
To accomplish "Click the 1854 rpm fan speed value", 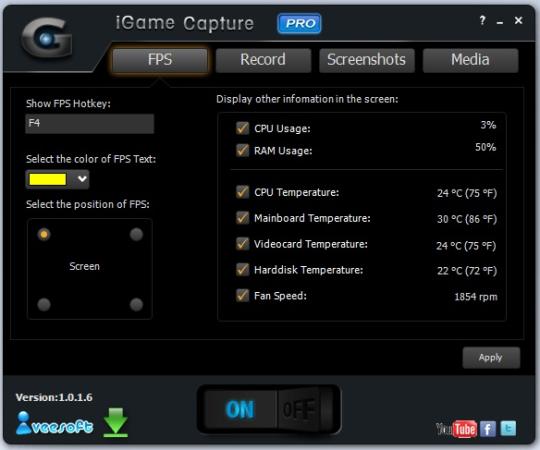I will (476, 296).
